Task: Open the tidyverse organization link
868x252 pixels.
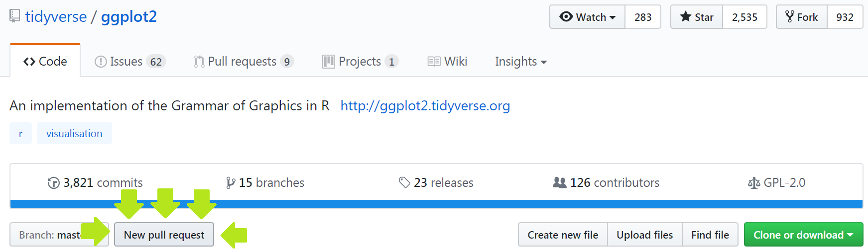Action: 56,17
